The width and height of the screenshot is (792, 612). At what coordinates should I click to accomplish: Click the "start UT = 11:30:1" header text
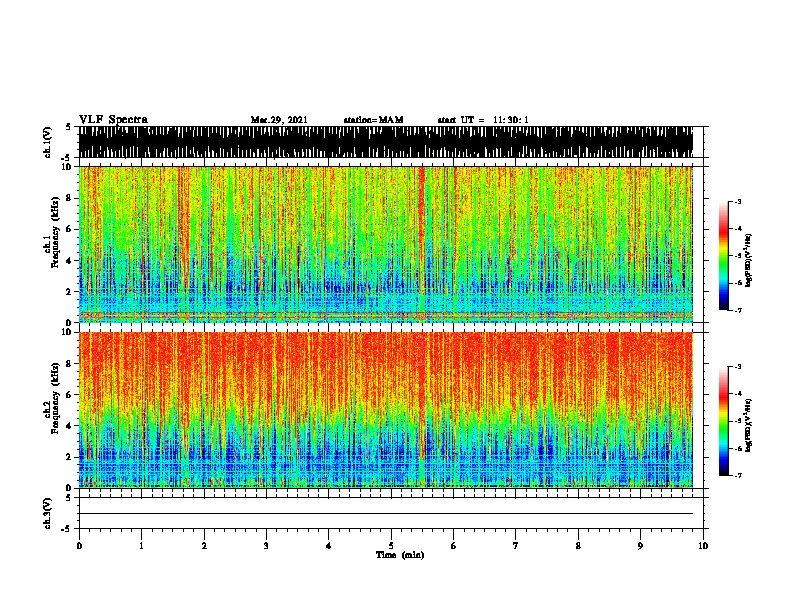(483, 120)
